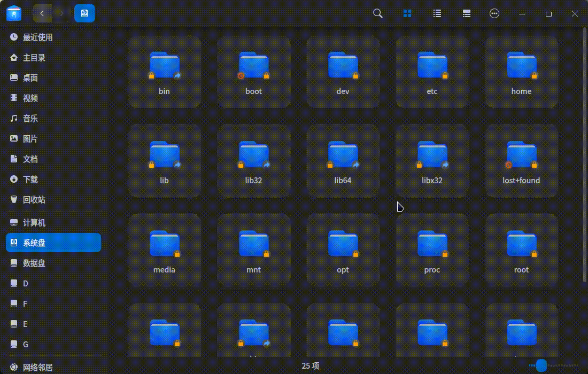The width and height of the screenshot is (588, 374).
Task: Click the file manager icon in the titlebar
Action: click(x=13, y=13)
